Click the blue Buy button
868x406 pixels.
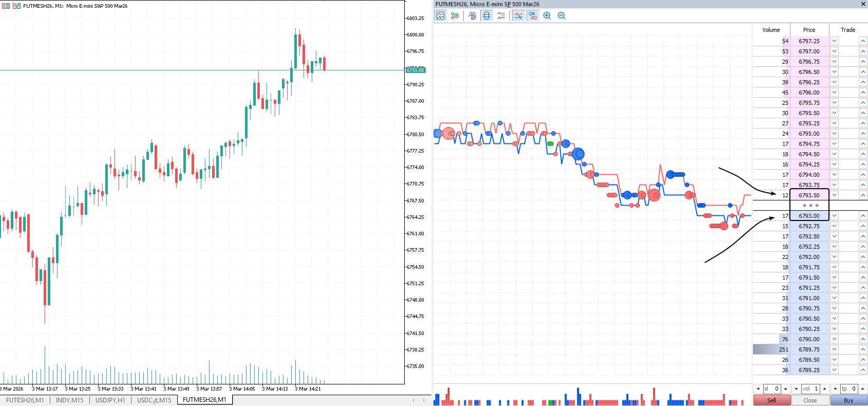click(x=848, y=400)
